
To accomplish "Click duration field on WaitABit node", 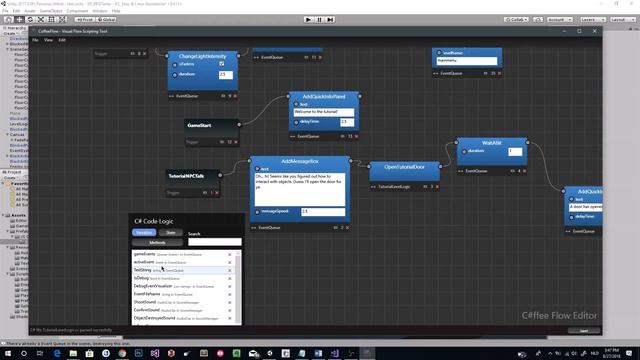I will click(515, 151).
